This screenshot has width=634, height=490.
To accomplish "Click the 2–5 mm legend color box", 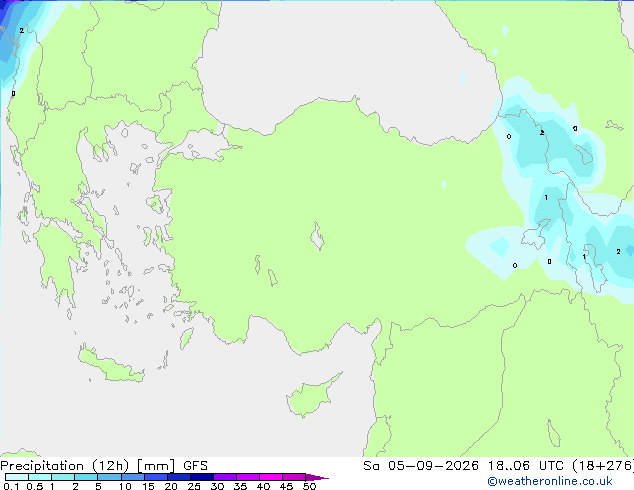I will point(86,477).
